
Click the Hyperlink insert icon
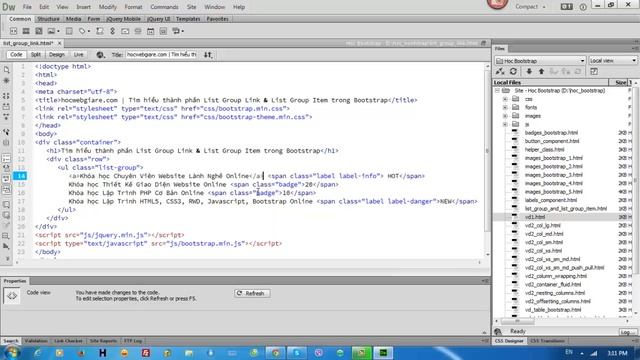click(112, 31)
